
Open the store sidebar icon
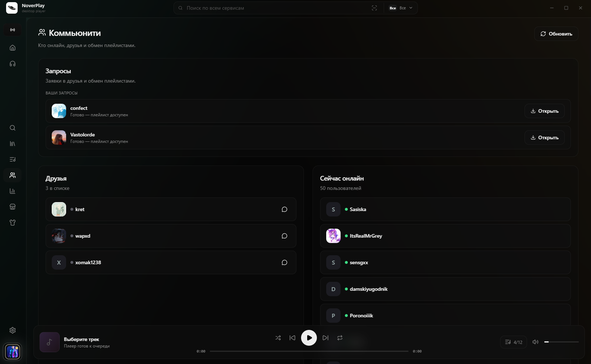tap(13, 207)
